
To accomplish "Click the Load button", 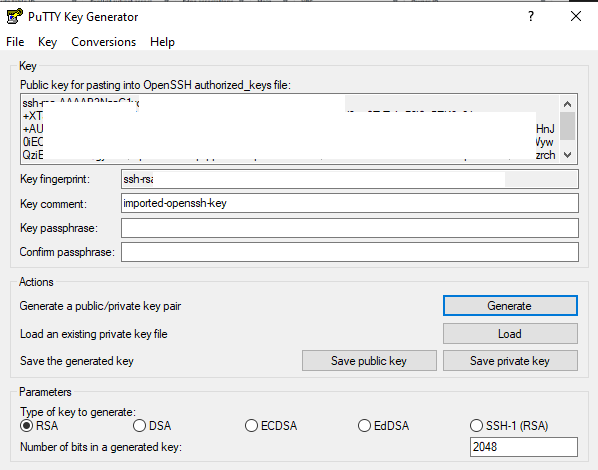I will [x=510, y=334].
